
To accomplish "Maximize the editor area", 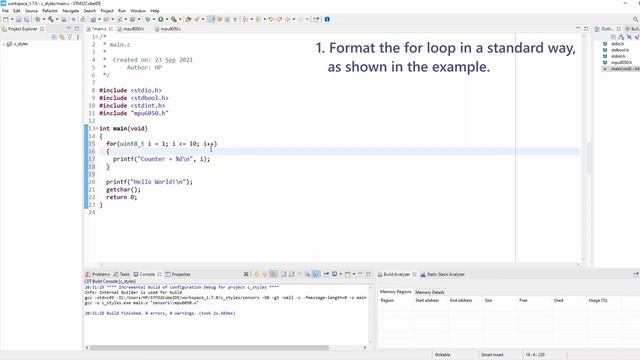I will 586,29.
